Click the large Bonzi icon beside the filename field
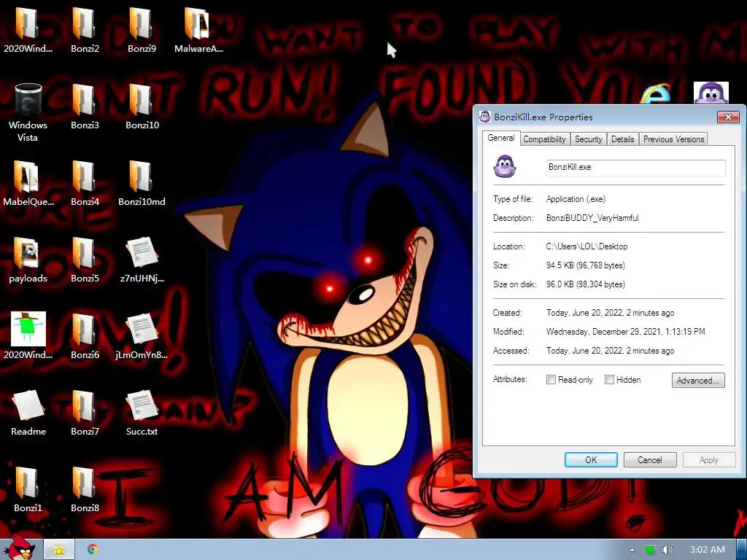Screen dimensions: 747x560 coord(505,167)
